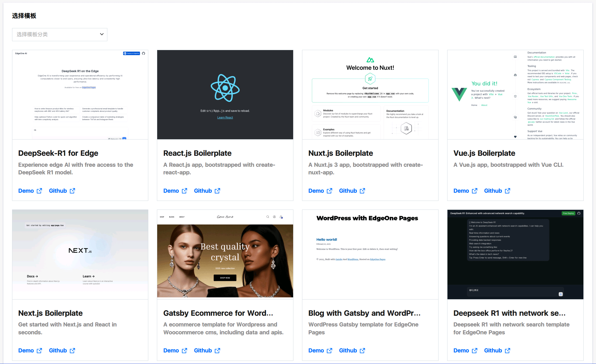596x364 pixels.
Task: Open React.js Boilerplate preview thumbnail
Action: point(225,95)
